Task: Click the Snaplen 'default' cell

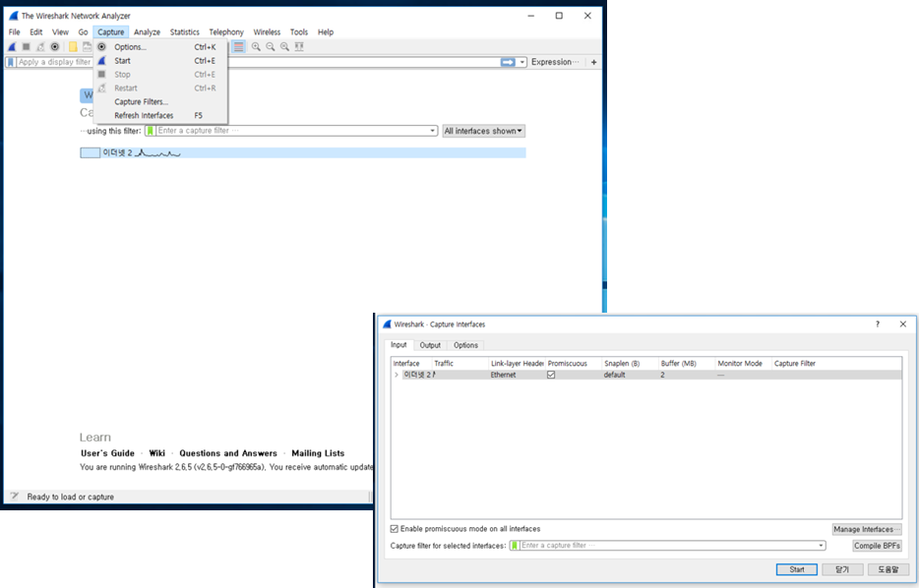Action: pos(615,375)
